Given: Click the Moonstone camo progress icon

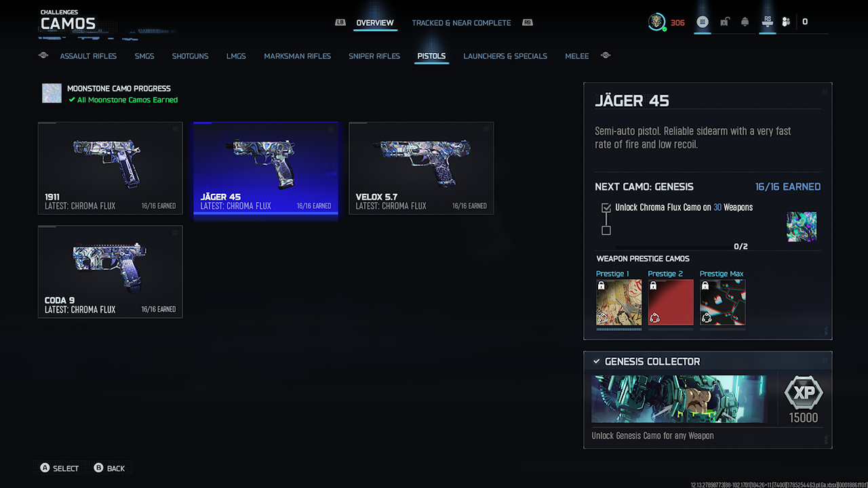Looking at the screenshot, I should [52, 94].
